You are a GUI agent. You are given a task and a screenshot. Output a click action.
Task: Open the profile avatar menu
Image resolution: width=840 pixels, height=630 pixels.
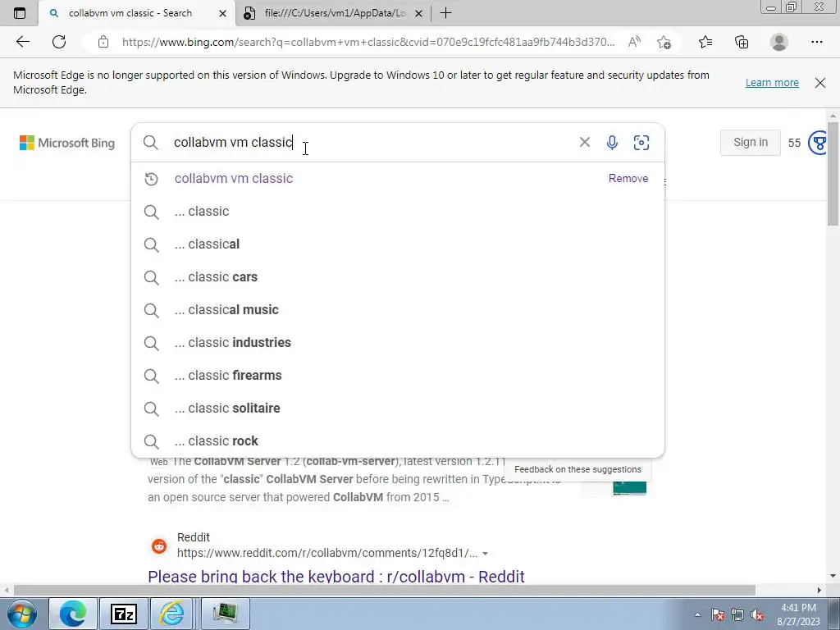(779, 42)
